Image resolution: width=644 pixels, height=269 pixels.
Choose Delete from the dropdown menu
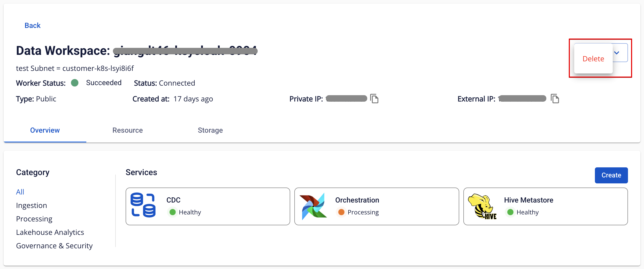(593, 59)
